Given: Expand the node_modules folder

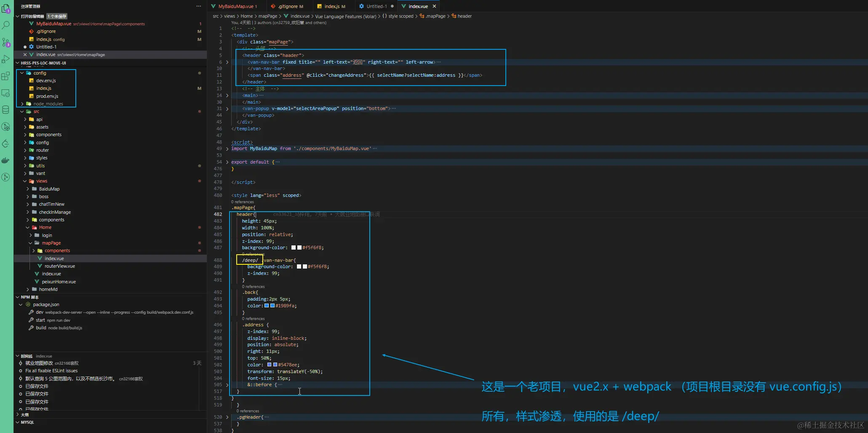Looking at the screenshot, I should (x=48, y=104).
